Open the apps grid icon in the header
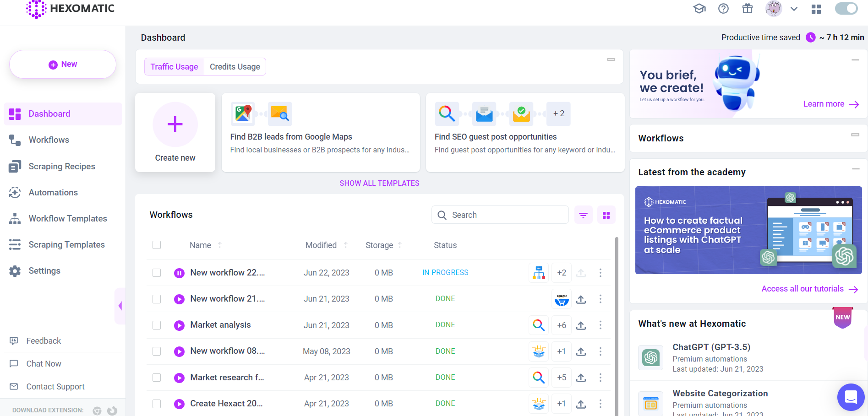The image size is (868, 416). click(816, 9)
